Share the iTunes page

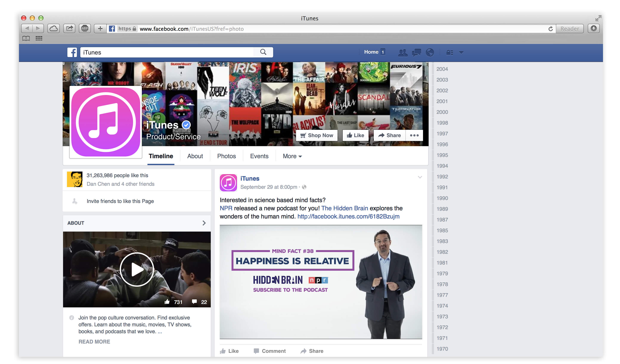[x=389, y=135]
